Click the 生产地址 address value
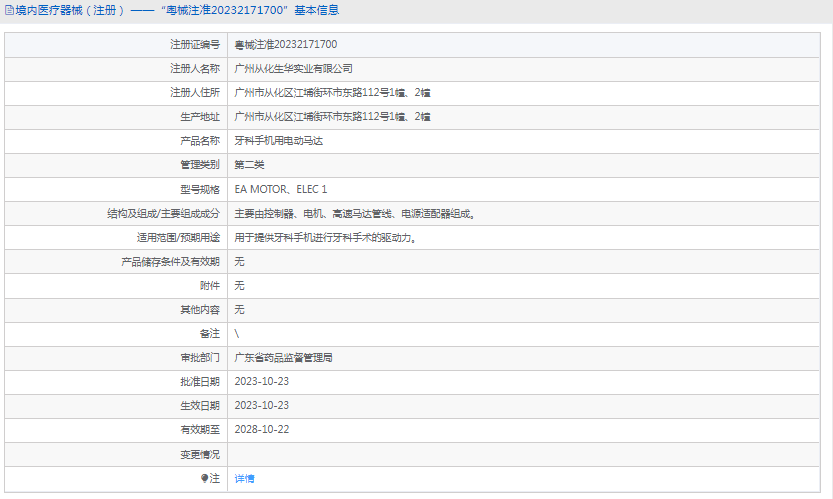This screenshot has width=833, height=499. click(x=332, y=116)
